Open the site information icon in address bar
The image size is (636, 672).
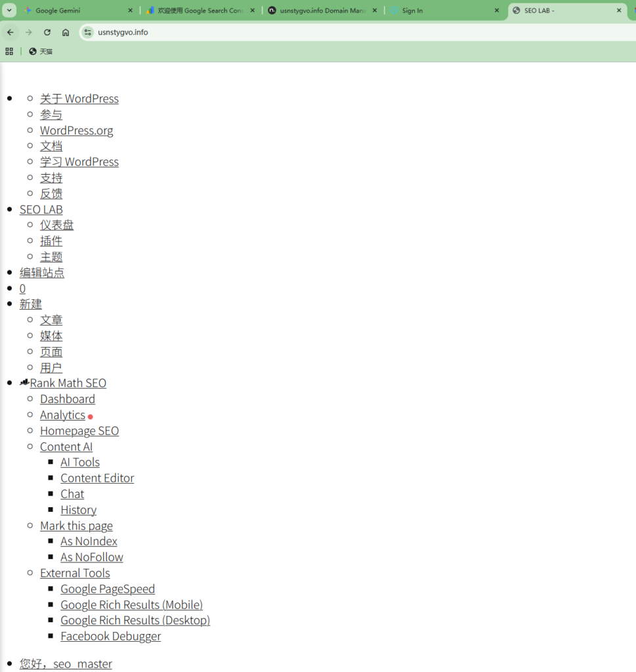coord(88,32)
